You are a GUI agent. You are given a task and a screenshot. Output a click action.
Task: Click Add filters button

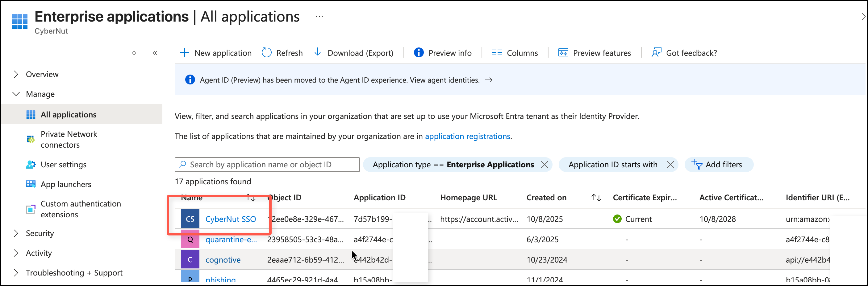[719, 165]
